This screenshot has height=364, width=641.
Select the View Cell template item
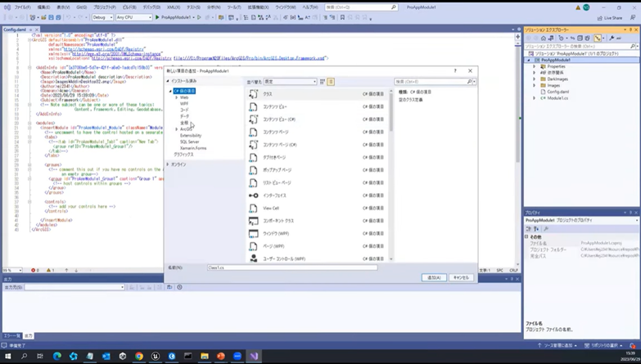tap(318, 208)
